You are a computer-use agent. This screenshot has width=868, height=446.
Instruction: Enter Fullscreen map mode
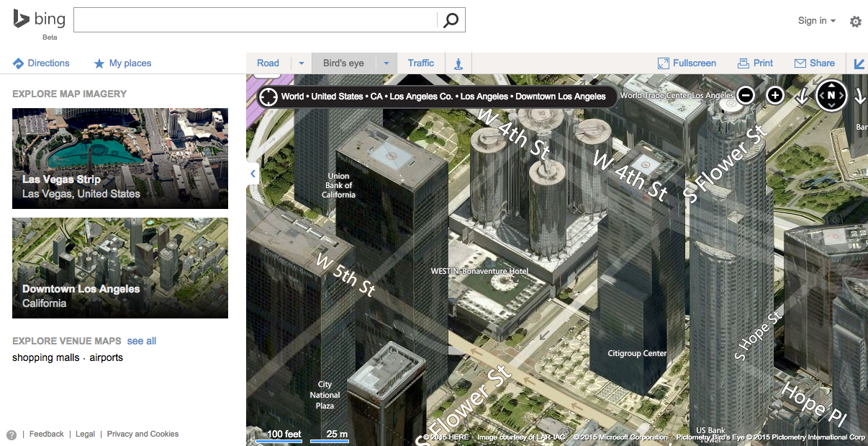[687, 63]
